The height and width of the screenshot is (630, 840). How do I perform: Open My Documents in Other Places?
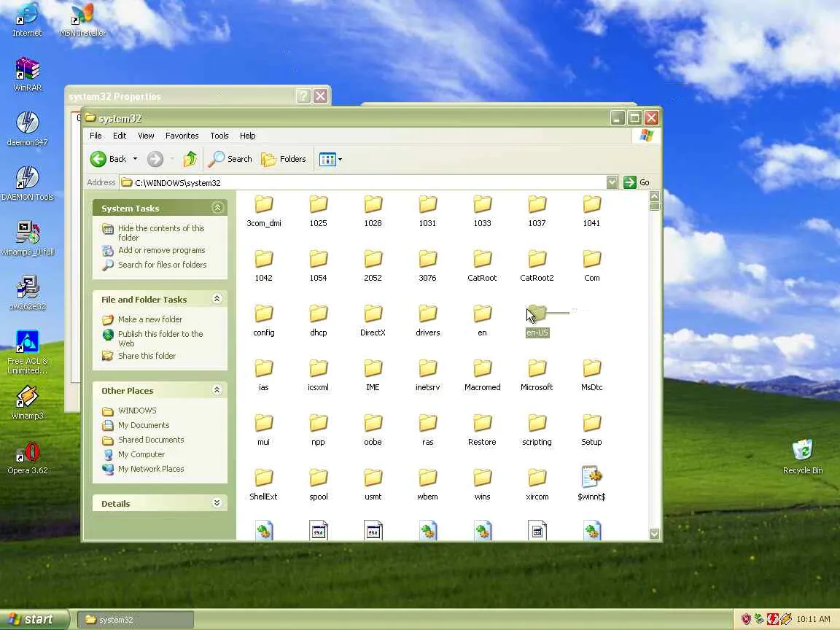point(144,425)
